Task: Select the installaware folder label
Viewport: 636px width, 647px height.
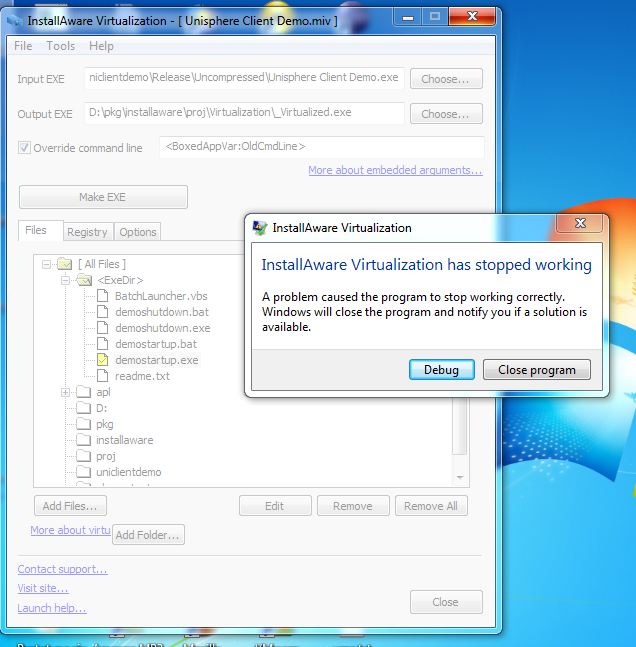Action: click(x=125, y=440)
